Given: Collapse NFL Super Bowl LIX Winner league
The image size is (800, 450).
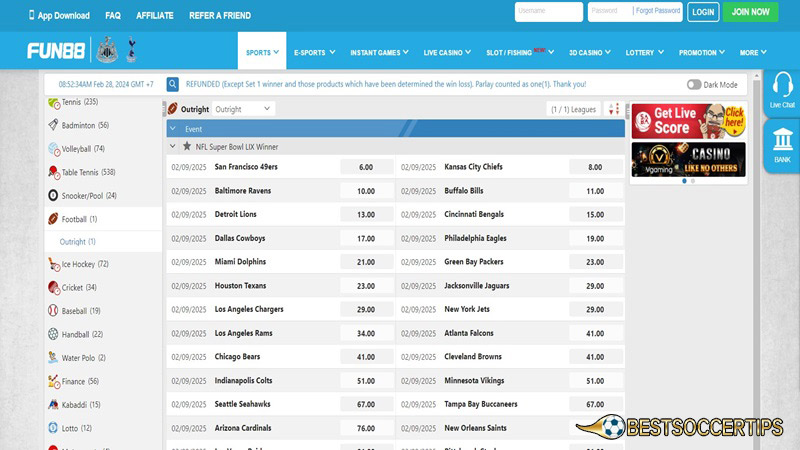Looking at the screenshot, I should [173, 146].
